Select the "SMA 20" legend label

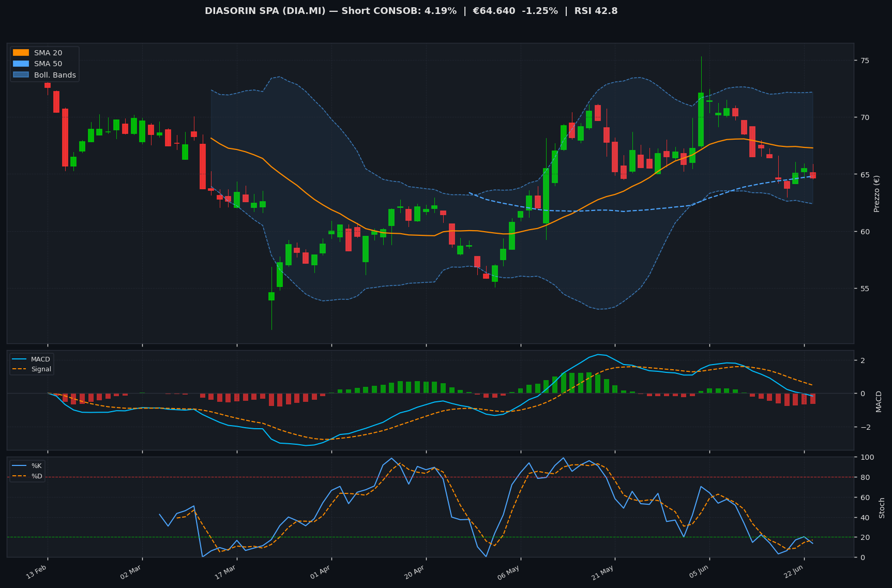point(48,53)
